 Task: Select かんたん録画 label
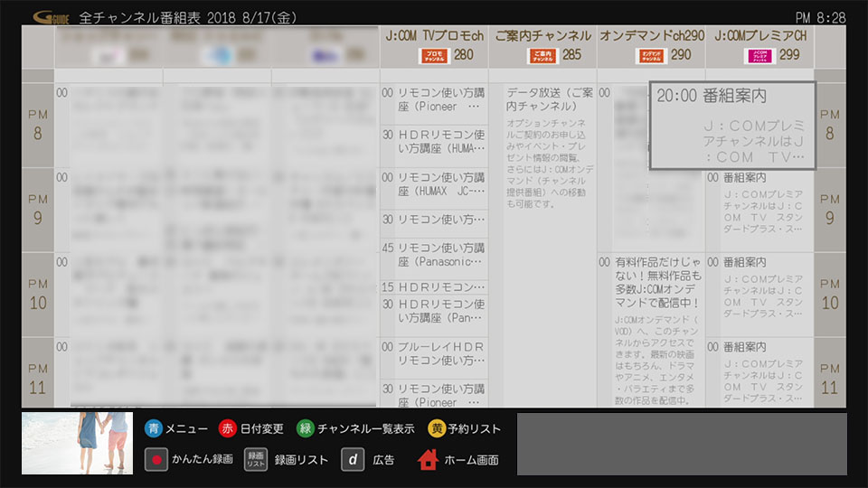point(203,459)
